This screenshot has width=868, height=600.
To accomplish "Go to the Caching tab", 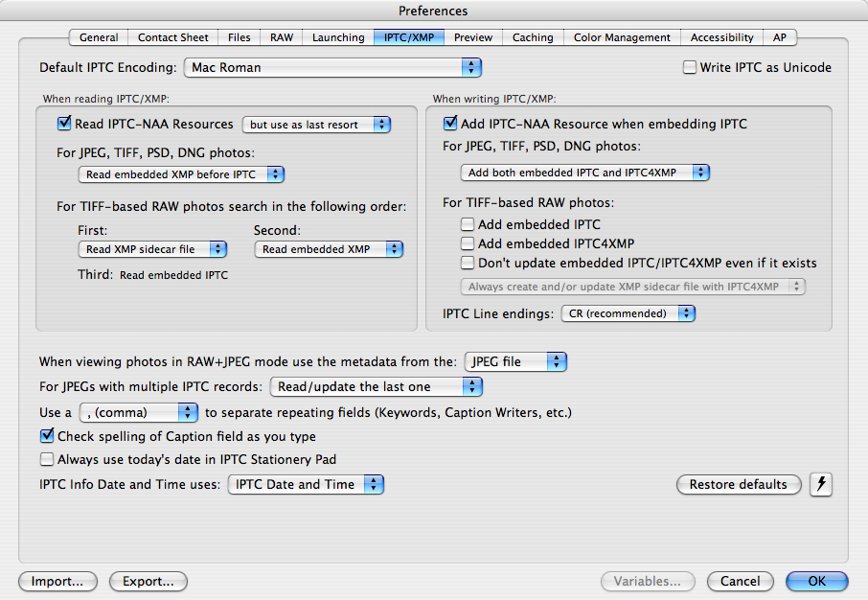I will [532, 37].
